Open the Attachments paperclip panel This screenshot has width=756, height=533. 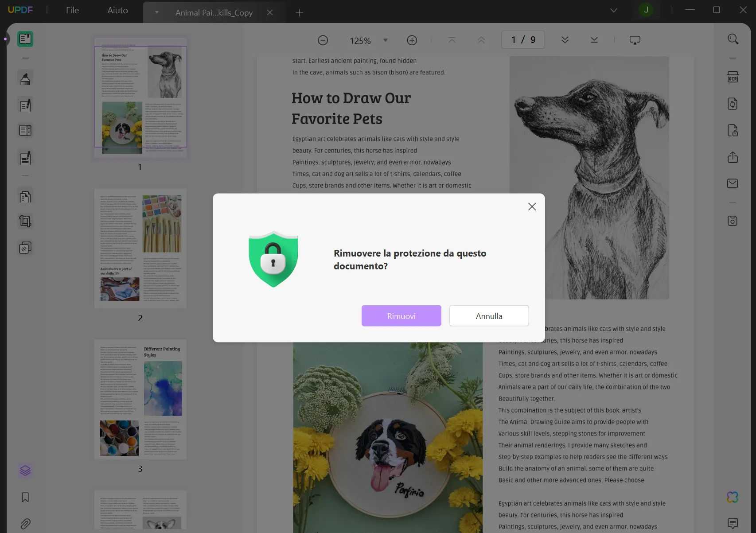click(25, 524)
